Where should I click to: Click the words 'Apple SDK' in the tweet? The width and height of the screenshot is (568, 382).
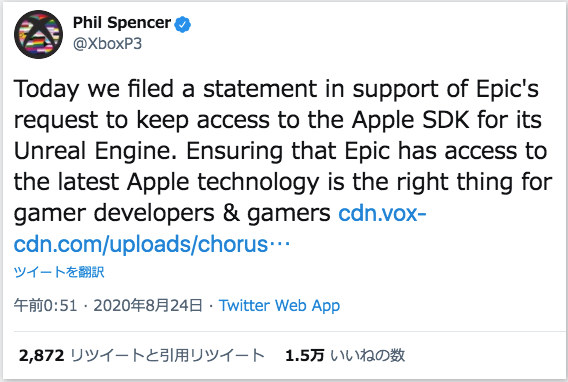(411, 119)
